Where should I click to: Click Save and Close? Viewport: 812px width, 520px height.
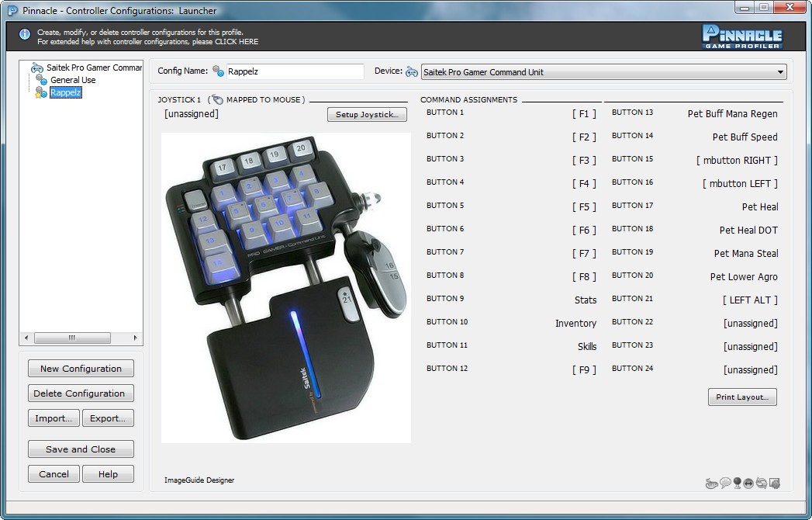(x=81, y=449)
